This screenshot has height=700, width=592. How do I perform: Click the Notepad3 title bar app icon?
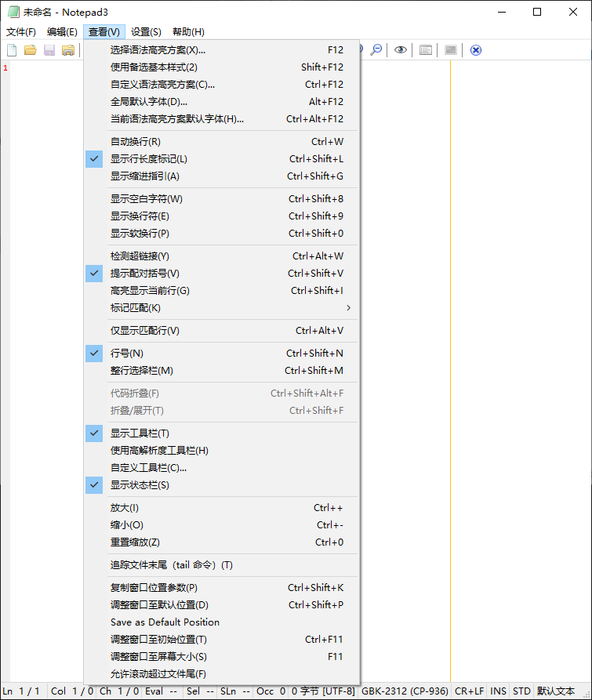coord(13,12)
